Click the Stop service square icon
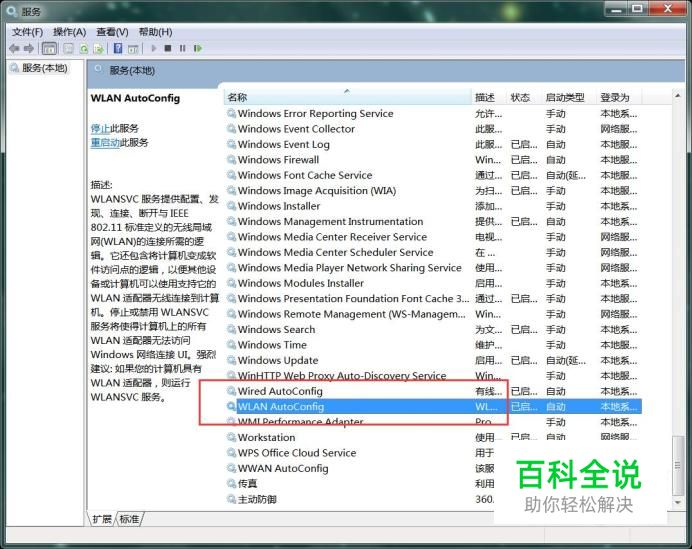This screenshot has width=692, height=549. pos(168,48)
